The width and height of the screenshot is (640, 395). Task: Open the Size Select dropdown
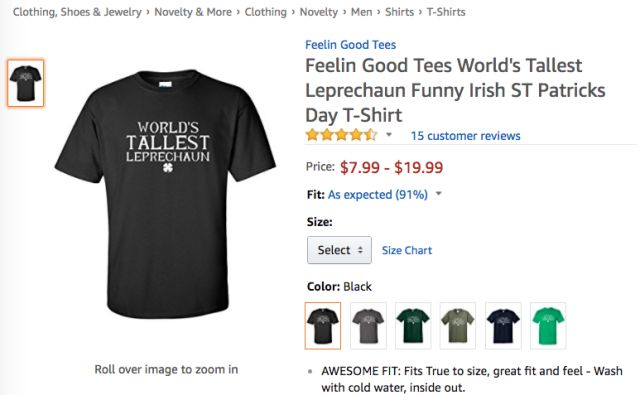[x=339, y=250]
